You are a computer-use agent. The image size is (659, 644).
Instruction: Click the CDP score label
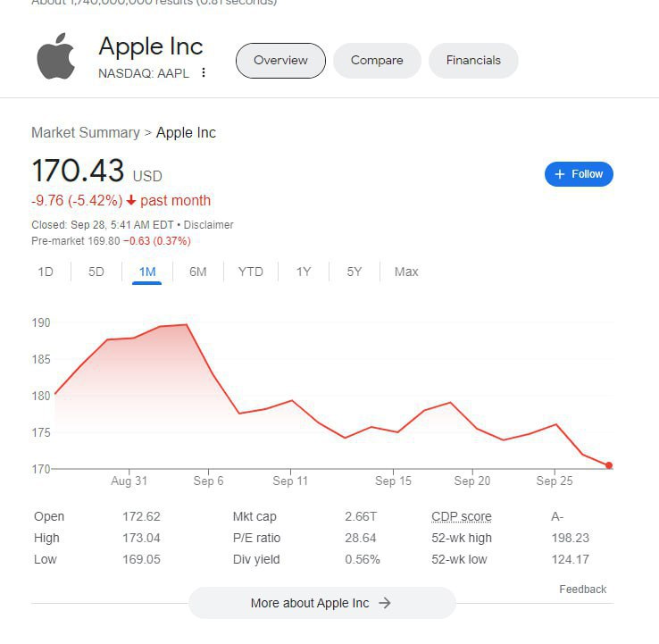pos(461,516)
